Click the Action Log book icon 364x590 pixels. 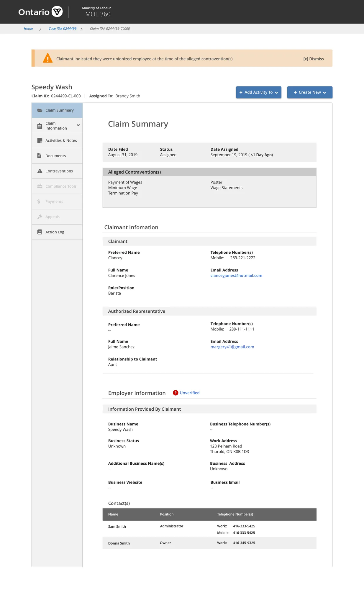pyautogui.click(x=40, y=232)
